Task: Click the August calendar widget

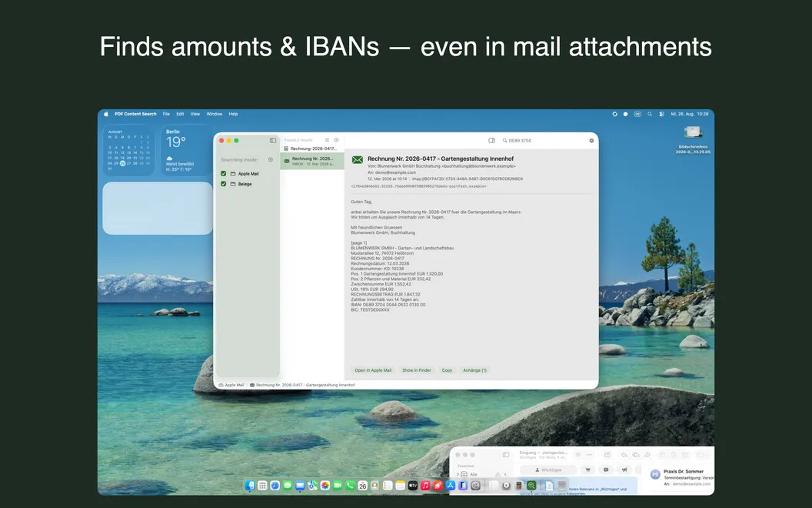Action: [x=128, y=150]
